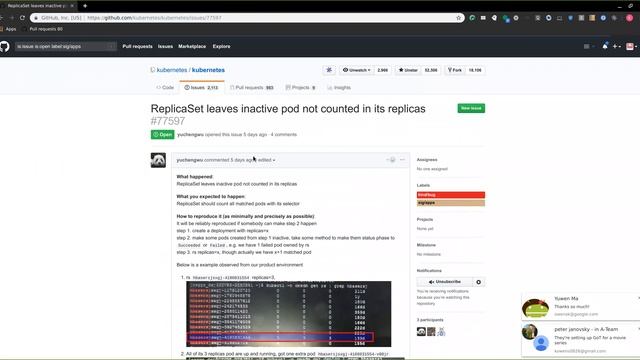
Task: Open Issues in the GitHub header
Action: (x=165, y=47)
